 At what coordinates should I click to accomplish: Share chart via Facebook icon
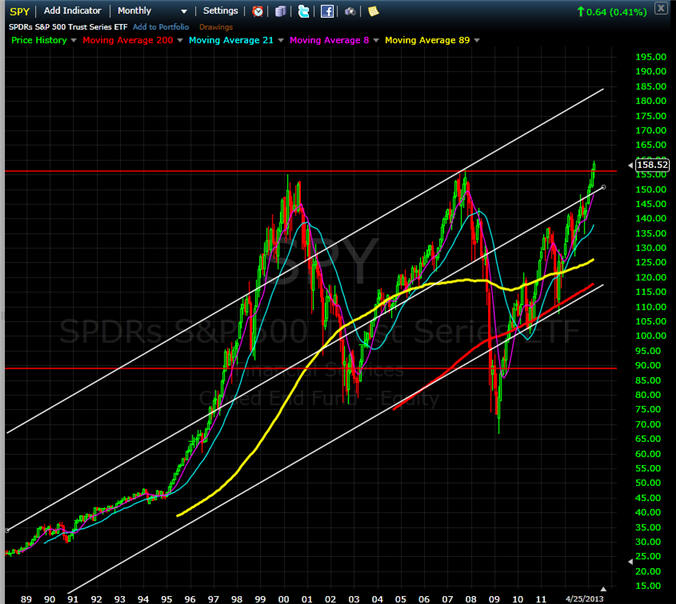327,11
